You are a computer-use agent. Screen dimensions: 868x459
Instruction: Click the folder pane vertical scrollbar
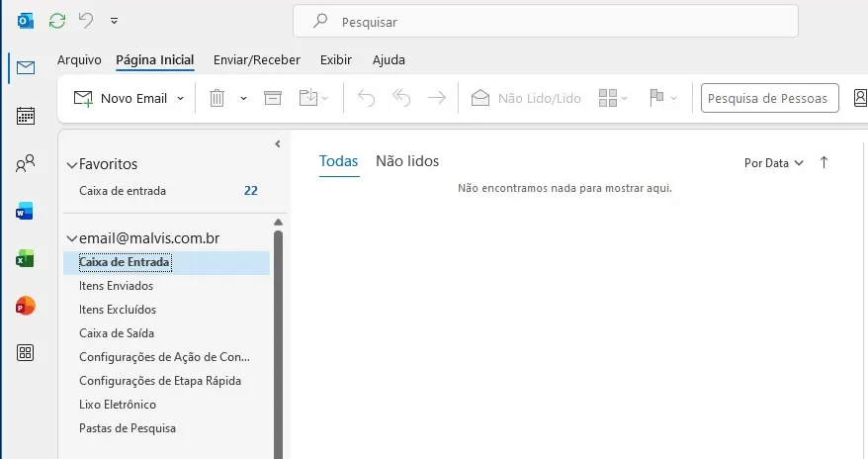coord(279,343)
